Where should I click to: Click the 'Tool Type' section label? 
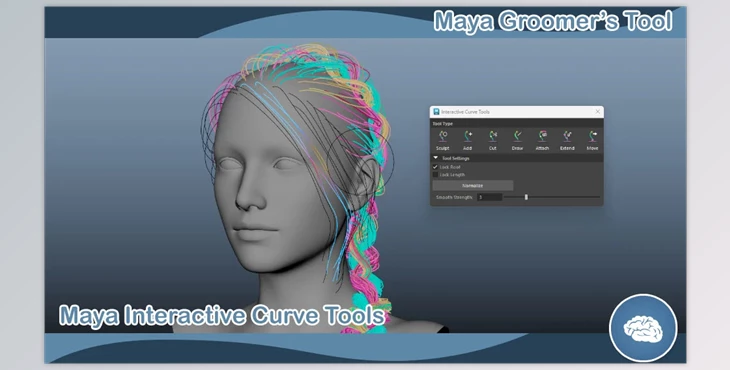(443, 124)
